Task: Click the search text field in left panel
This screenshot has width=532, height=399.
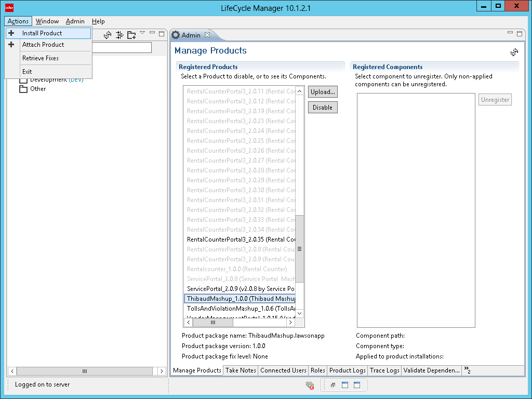Action: coord(122,48)
